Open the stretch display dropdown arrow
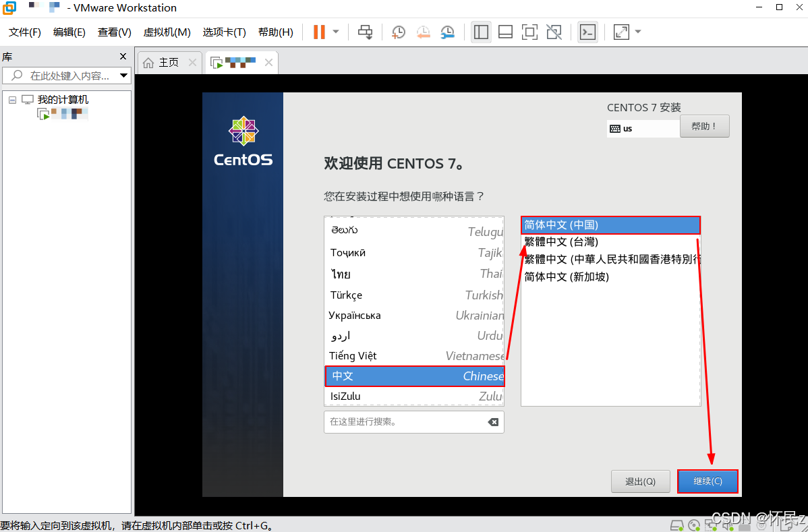The width and height of the screenshot is (808, 532). click(x=638, y=32)
